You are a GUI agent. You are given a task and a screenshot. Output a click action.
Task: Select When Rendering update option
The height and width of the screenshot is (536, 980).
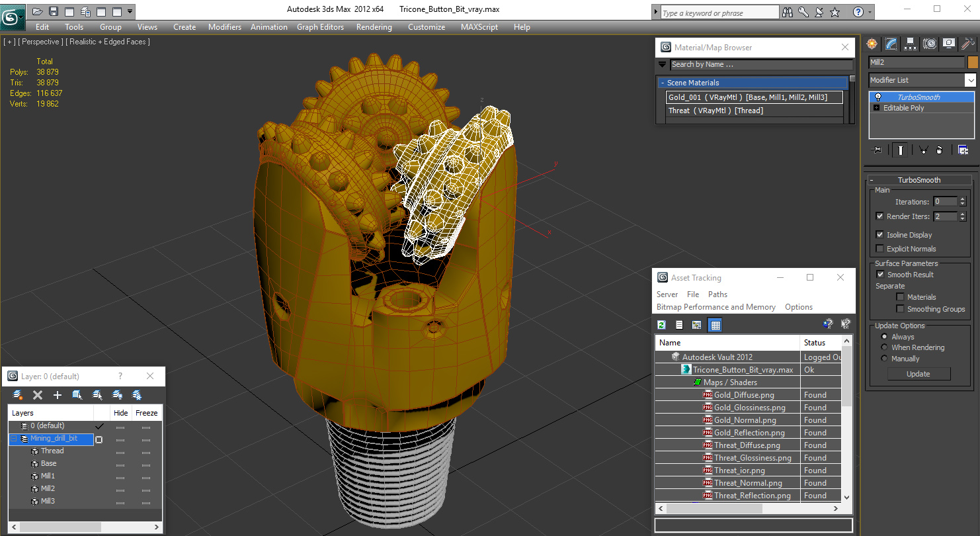coord(885,347)
